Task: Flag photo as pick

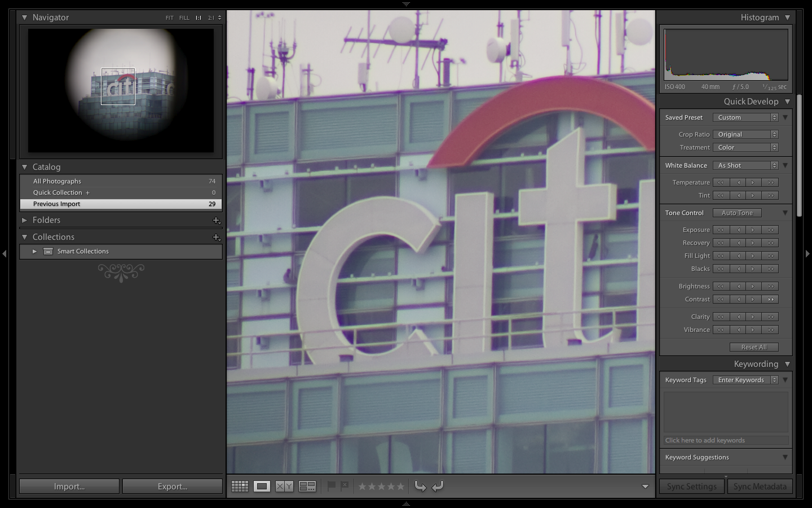Action: coord(332,486)
